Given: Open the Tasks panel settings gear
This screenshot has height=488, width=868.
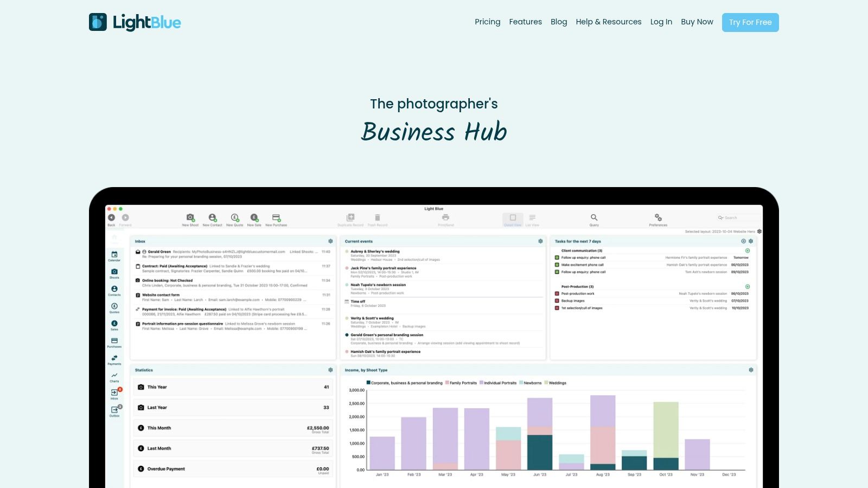Looking at the screenshot, I should 751,241.
